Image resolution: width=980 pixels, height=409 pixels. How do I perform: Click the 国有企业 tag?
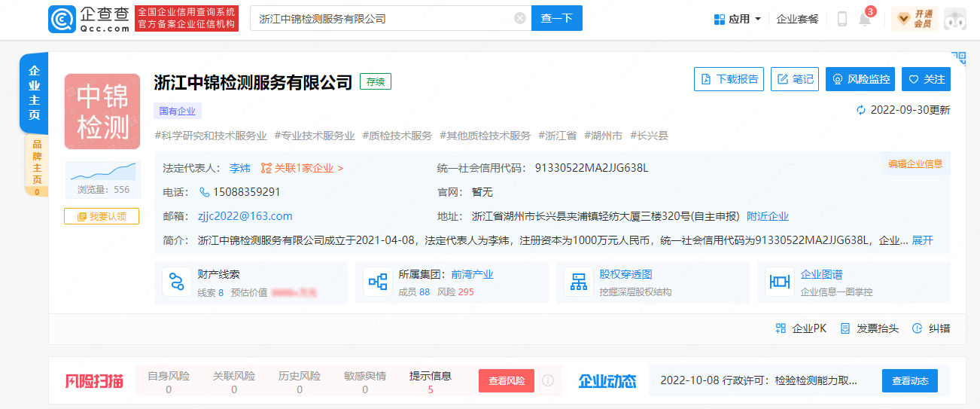[x=178, y=111]
